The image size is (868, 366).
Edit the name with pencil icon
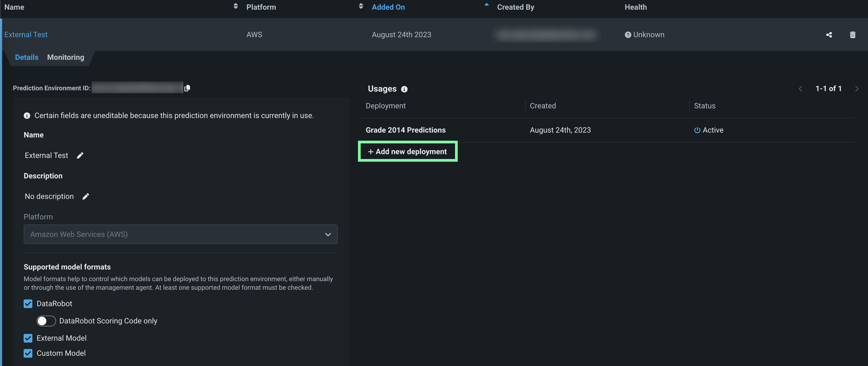coord(80,155)
